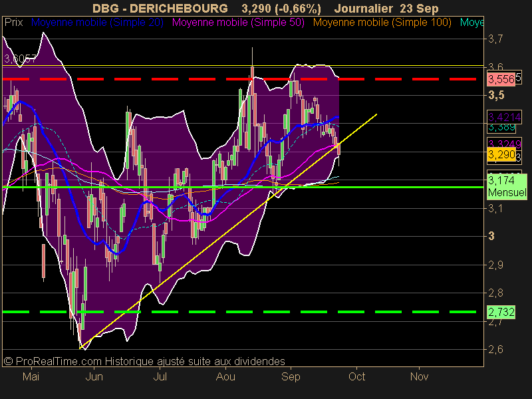Click the 'Jul' month label on time axis
532x399 pixels.
pyautogui.click(x=160, y=376)
